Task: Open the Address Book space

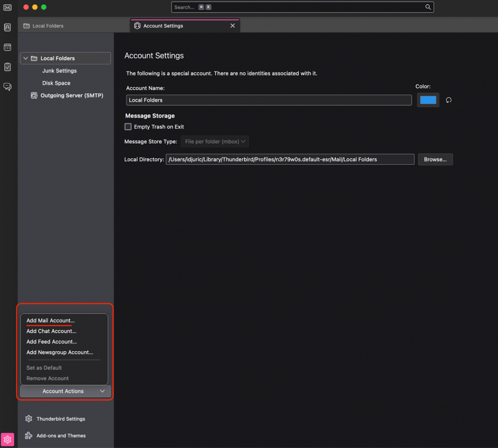Action: (x=7, y=27)
